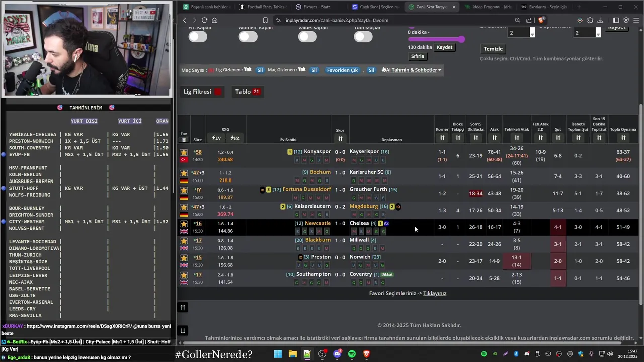
Task: Sort by Tehlikeli Atak column arrows
Action: click(517, 138)
